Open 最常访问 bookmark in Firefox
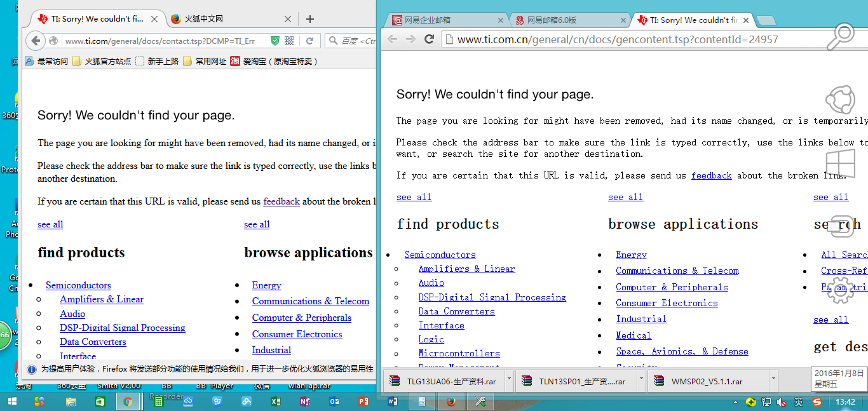Image resolution: width=868 pixels, height=411 pixels. (46, 61)
